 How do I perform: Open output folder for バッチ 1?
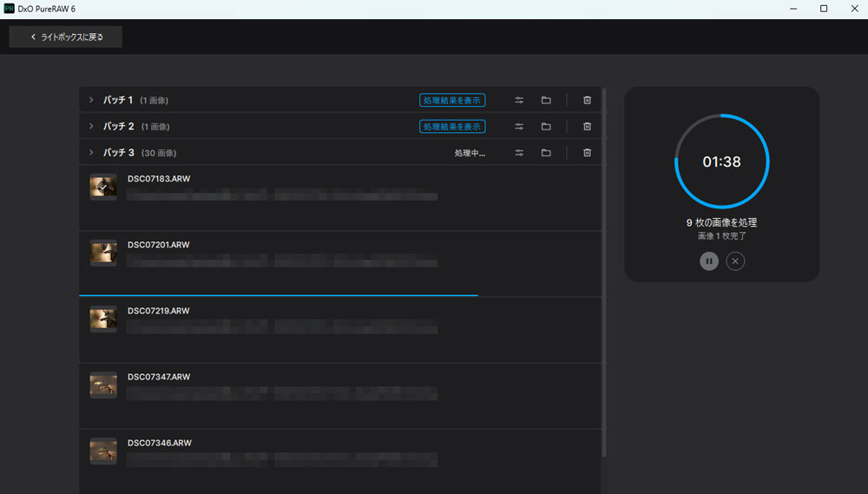coord(546,101)
